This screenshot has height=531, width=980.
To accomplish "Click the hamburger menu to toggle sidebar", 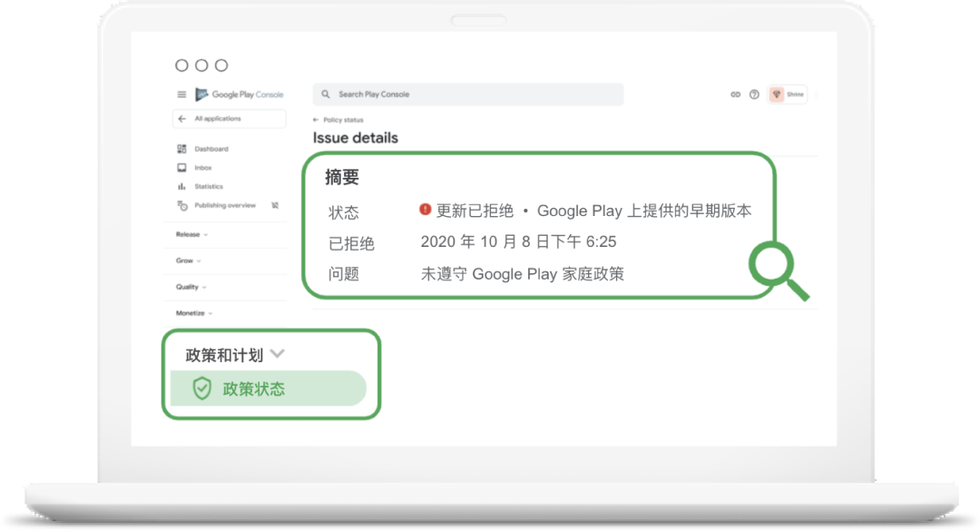I will (x=181, y=93).
